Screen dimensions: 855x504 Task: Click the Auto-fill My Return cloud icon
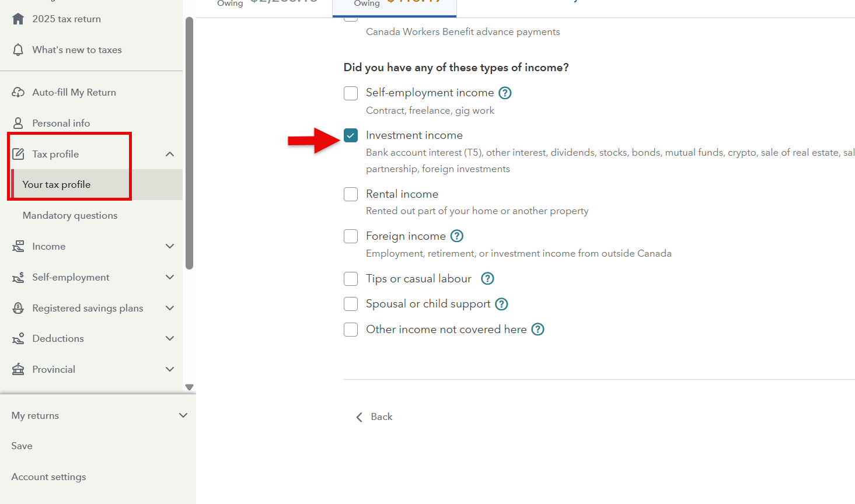pyautogui.click(x=18, y=92)
